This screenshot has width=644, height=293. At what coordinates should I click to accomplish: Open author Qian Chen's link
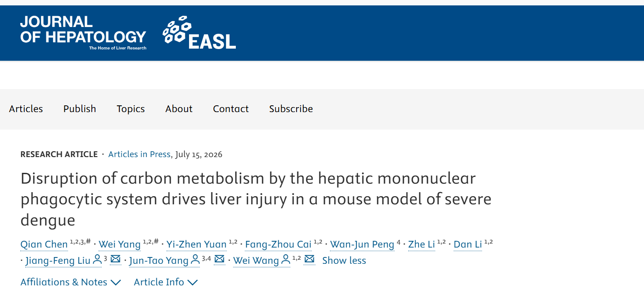click(x=44, y=244)
